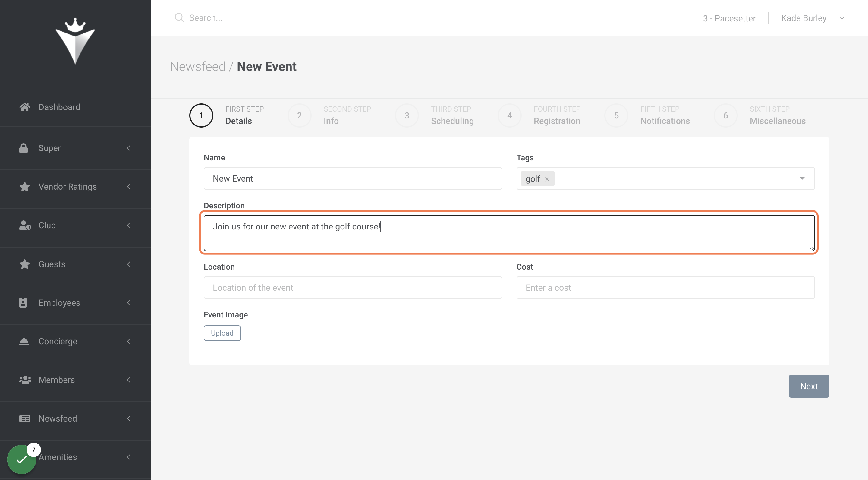Viewport: 868px width, 480px height.
Task: Go to step 4 Registration
Action: tap(539, 115)
